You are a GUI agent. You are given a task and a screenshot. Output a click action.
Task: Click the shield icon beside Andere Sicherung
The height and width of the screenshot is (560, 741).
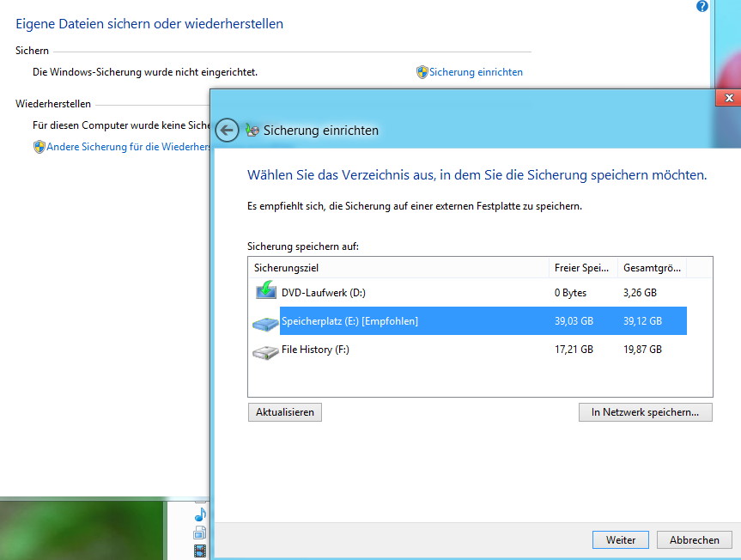(39, 147)
